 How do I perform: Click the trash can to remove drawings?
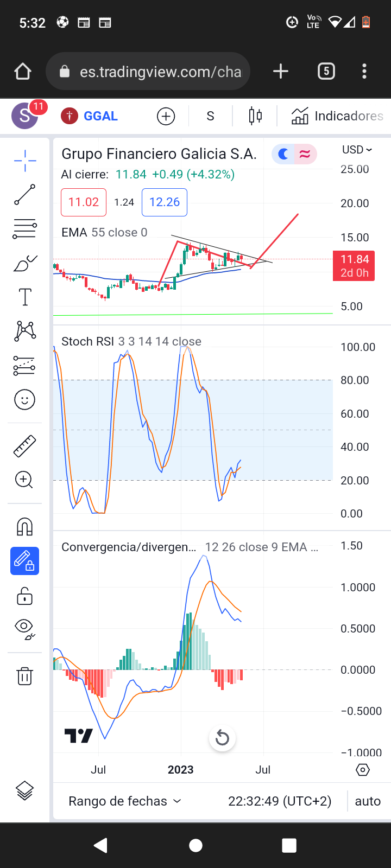click(x=24, y=676)
